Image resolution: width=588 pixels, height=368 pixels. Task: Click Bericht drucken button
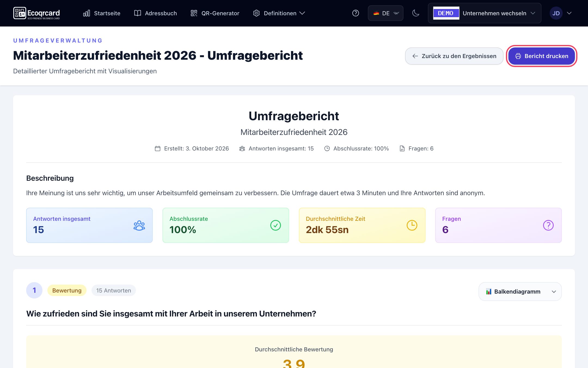point(541,56)
